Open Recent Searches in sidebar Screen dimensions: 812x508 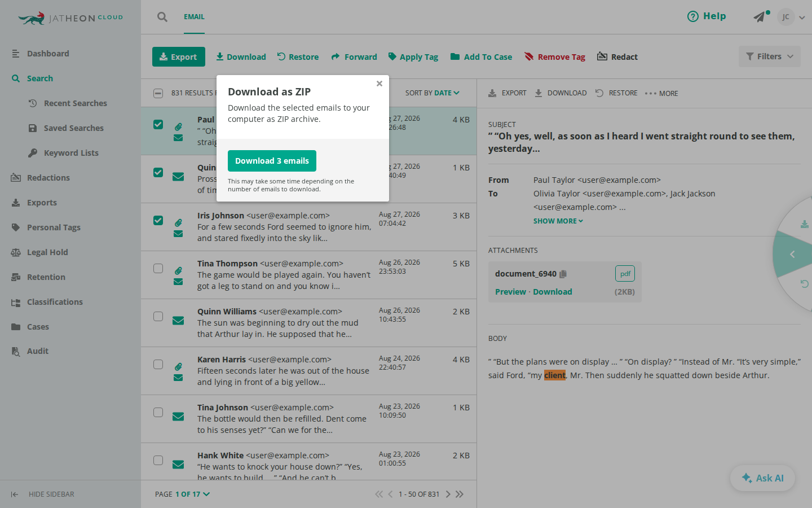[x=75, y=103]
